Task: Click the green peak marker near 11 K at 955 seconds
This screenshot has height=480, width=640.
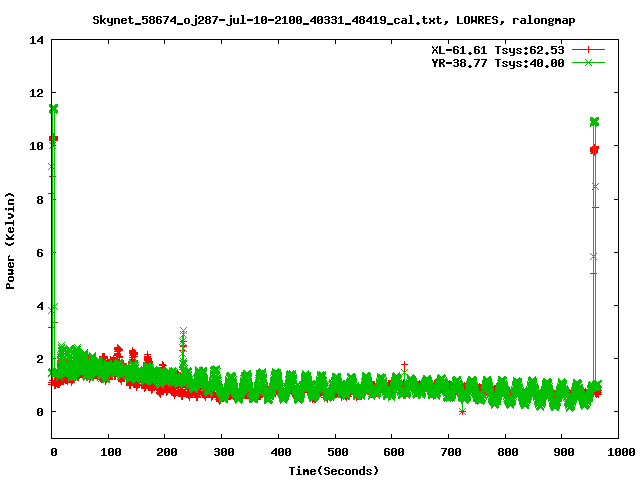Action: click(594, 122)
